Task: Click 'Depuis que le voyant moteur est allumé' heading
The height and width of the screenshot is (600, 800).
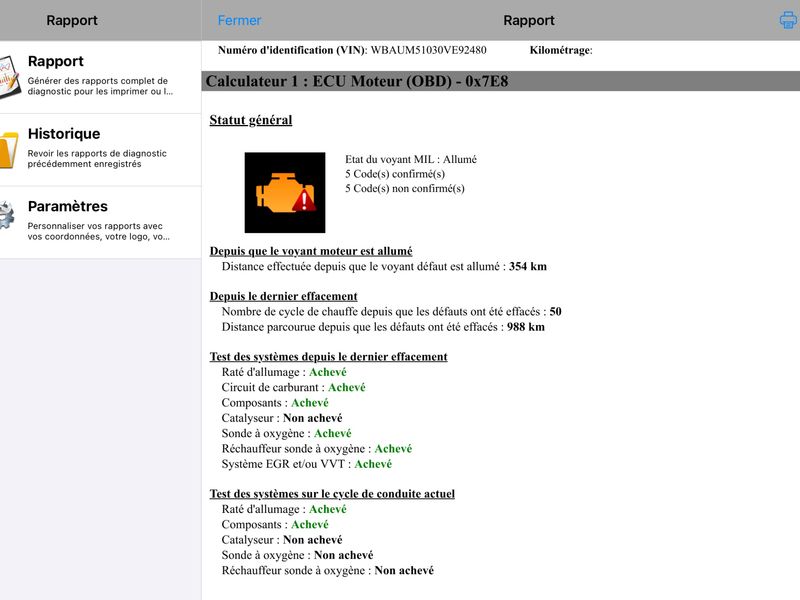Action: click(x=311, y=251)
